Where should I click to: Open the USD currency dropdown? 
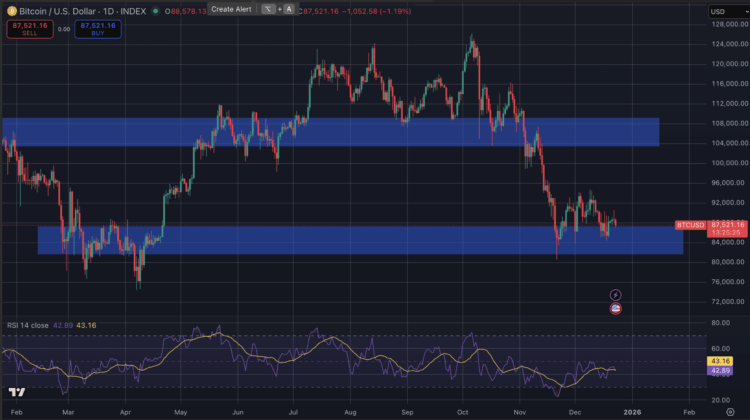pyautogui.click(x=729, y=11)
